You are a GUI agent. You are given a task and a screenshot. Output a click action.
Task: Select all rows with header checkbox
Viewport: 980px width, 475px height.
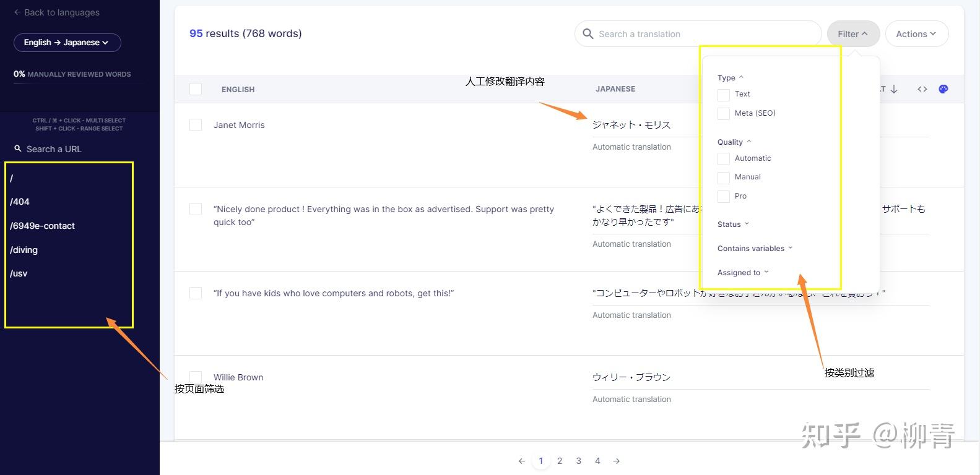coord(196,89)
